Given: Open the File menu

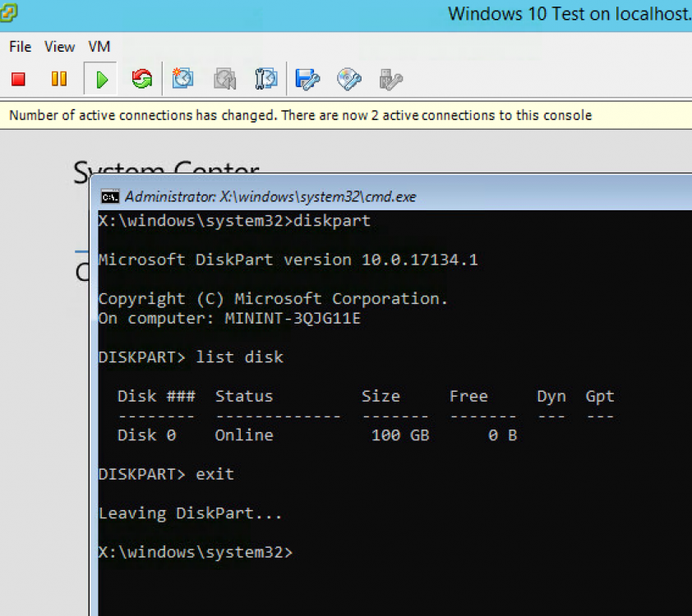Looking at the screenshot, I should click(21, 47).
